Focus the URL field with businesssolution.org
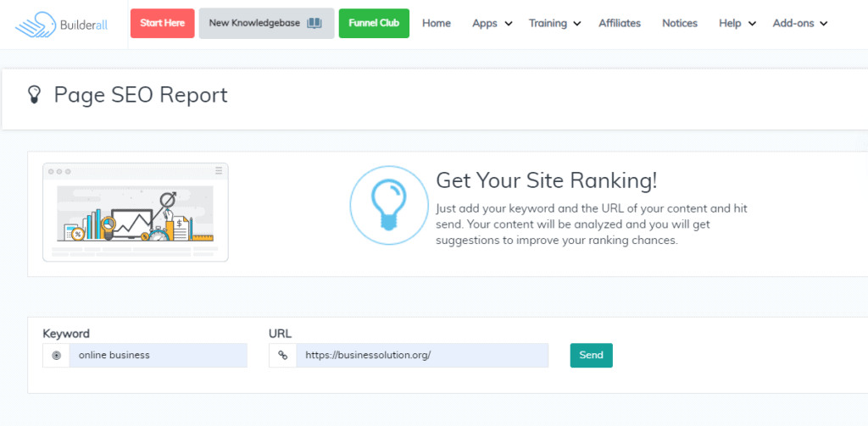The width and height of the screenshot is (868, 426). [x=422, y=355]
